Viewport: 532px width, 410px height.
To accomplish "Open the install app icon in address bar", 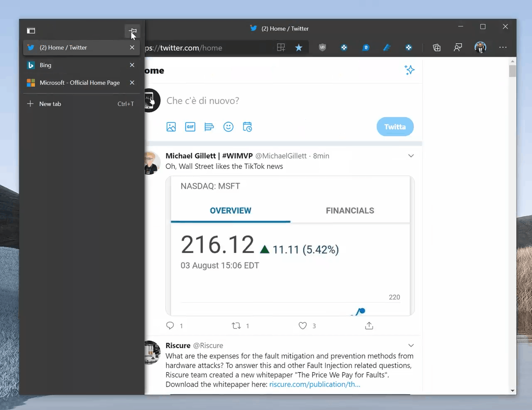I will pyautogui.click(x=281, y=47).
